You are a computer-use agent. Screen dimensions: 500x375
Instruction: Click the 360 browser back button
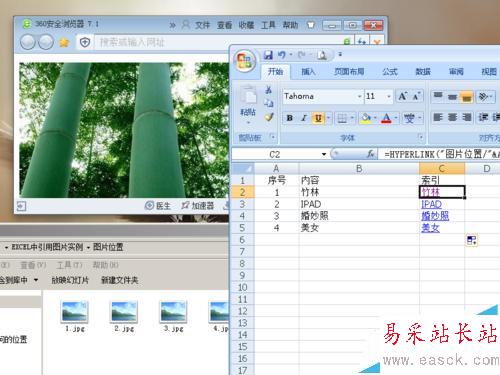tap(27, 42)
